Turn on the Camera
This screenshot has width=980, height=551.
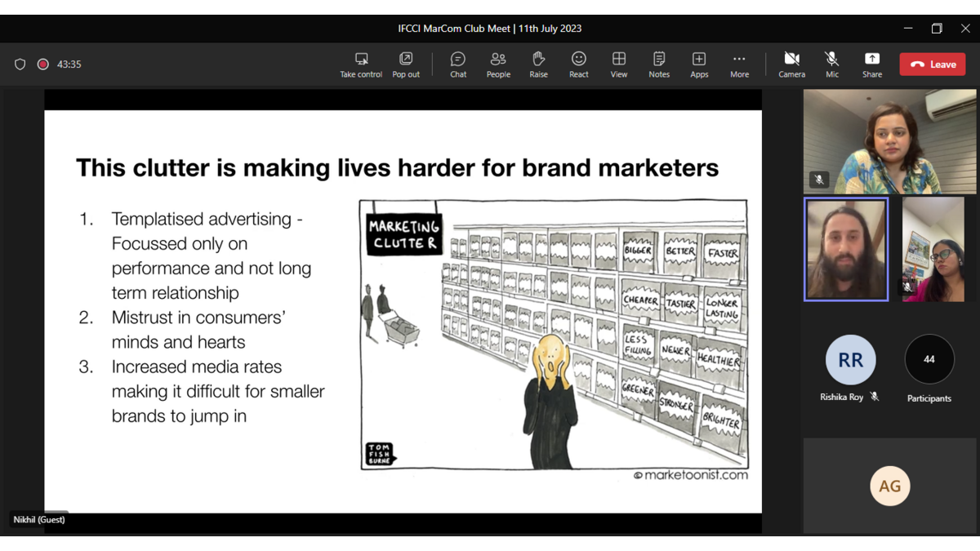point(791,64)
